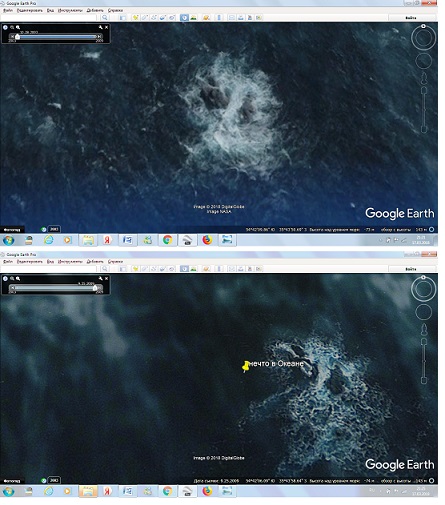Toggle sunlight landscape icon in upper window toolbar
445x505 pixels.
[193, 18]
